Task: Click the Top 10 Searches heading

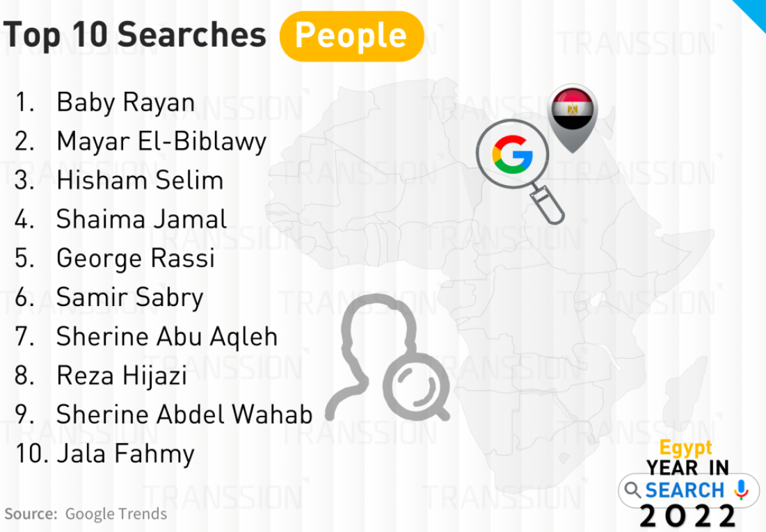Action: [136, 35]
